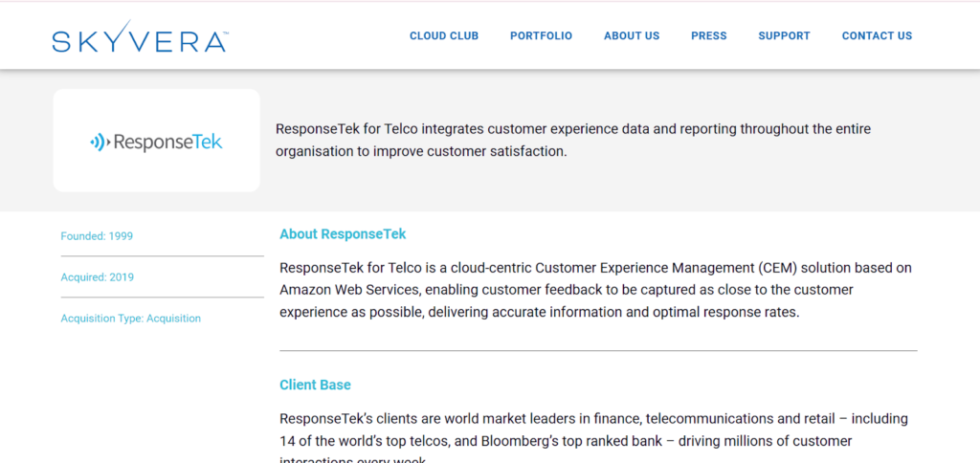
Task: Click the Acquired: 2019 sidebar entry
Action: (97, 277)
